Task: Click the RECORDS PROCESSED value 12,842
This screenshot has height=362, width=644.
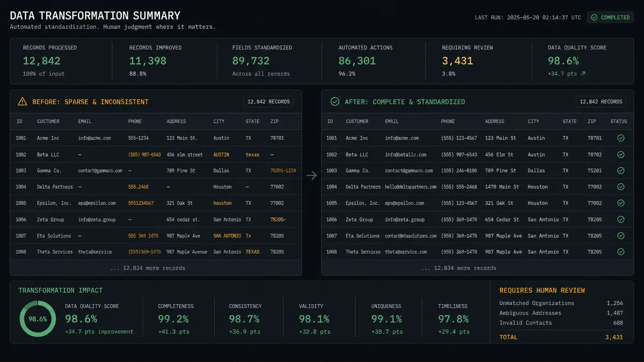Action: pos(42,61)
